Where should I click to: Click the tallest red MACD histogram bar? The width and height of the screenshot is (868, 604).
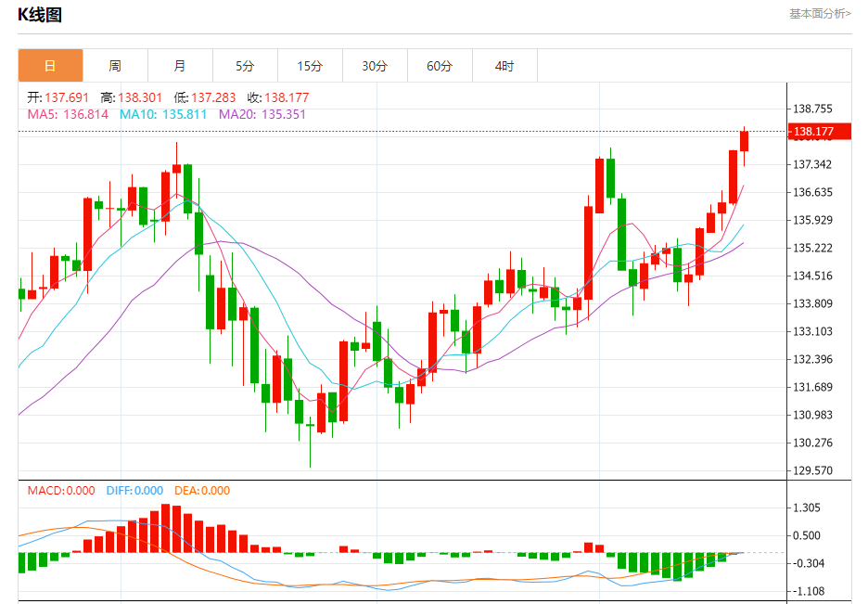point(165,528)
